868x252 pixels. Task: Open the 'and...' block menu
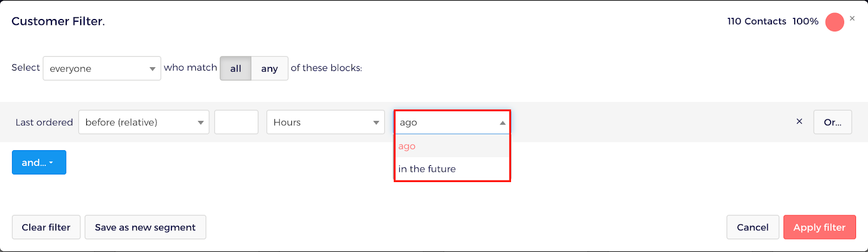click(x=39, y=162)
